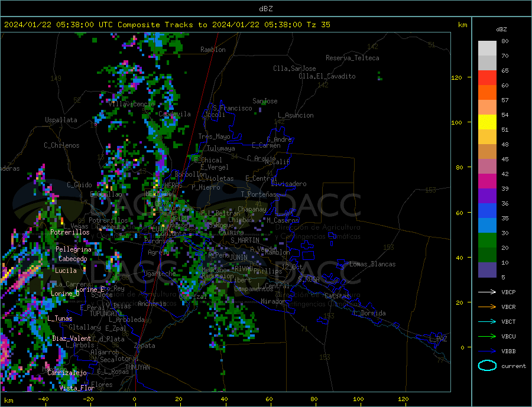
Task: Click the 'Vista_Flor' map label
Action: click(x=77, y=388)
